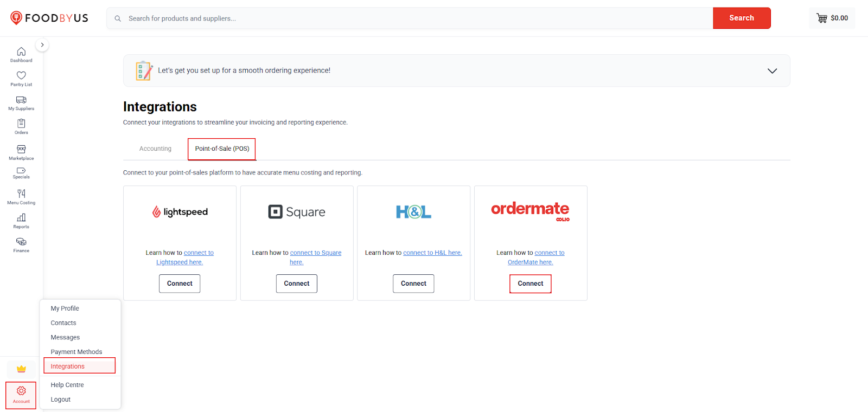Click the Integrations page heading

pyautogui.click(x=160, y=107)
